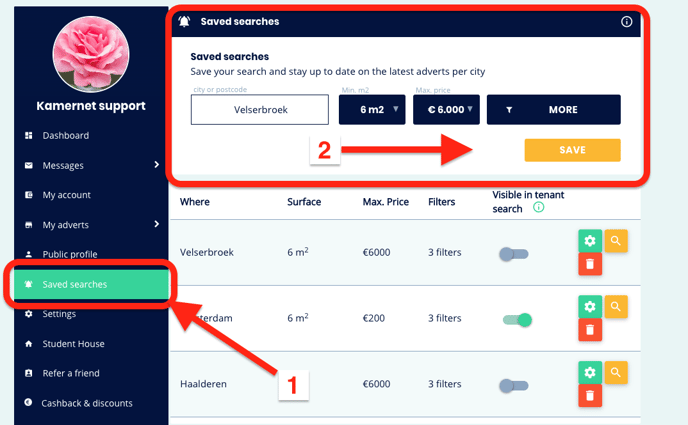Screen dimensions: 688x425
Task: Toggle tenant visibility for Haalderen search
Action: (x=514, y=386)
